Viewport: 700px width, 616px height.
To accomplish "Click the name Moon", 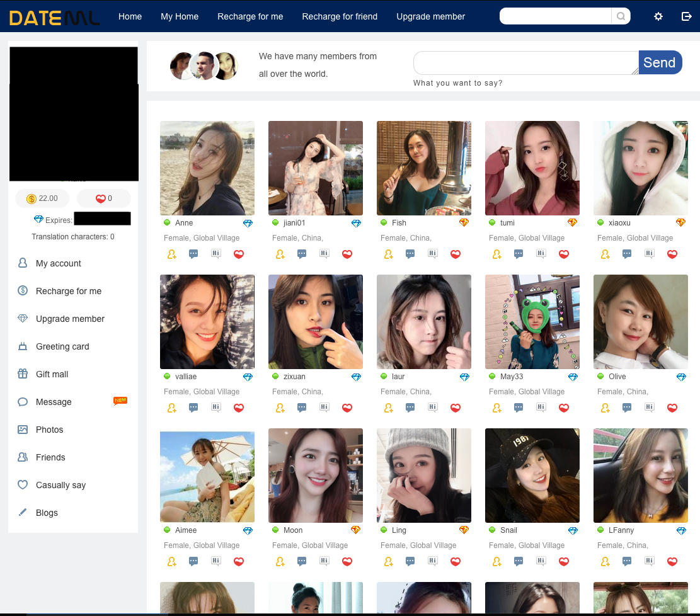I will tap(293, 530).
